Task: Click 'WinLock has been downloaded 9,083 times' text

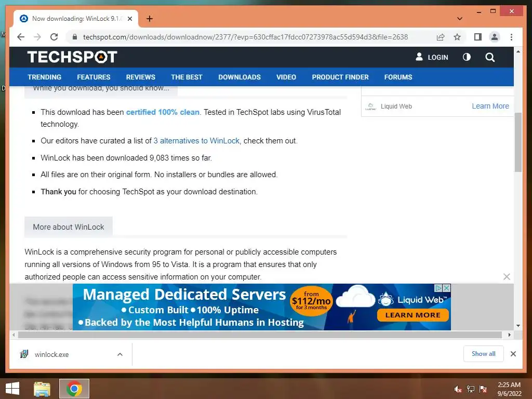Action: click(x=126, y=158)
